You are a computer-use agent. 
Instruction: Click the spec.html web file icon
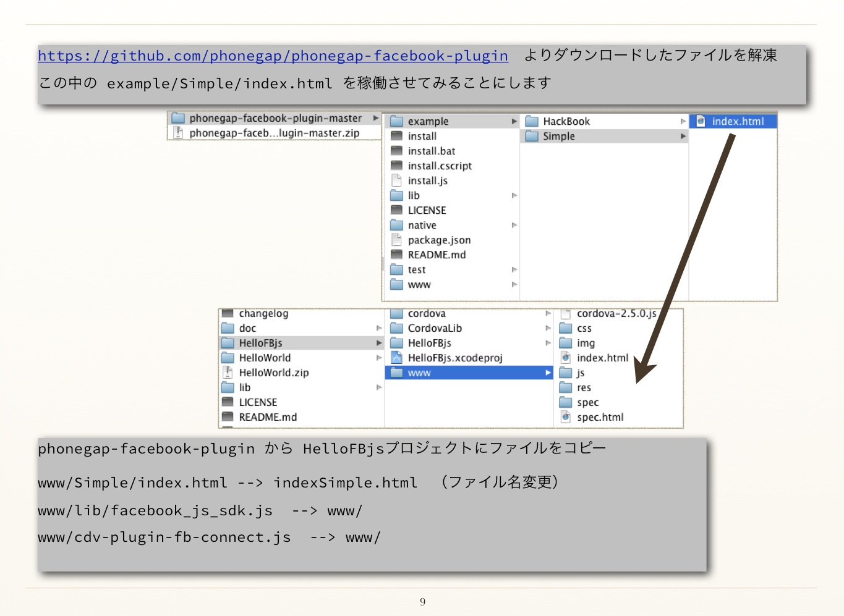566,417
